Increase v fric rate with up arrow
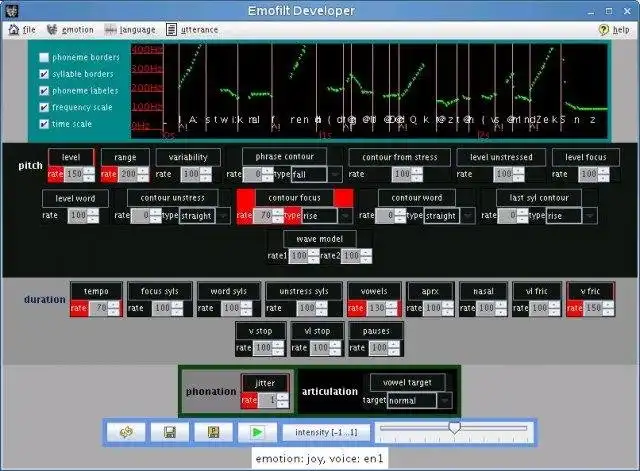This screenshot has width=640, height=471. coord(608,304)
